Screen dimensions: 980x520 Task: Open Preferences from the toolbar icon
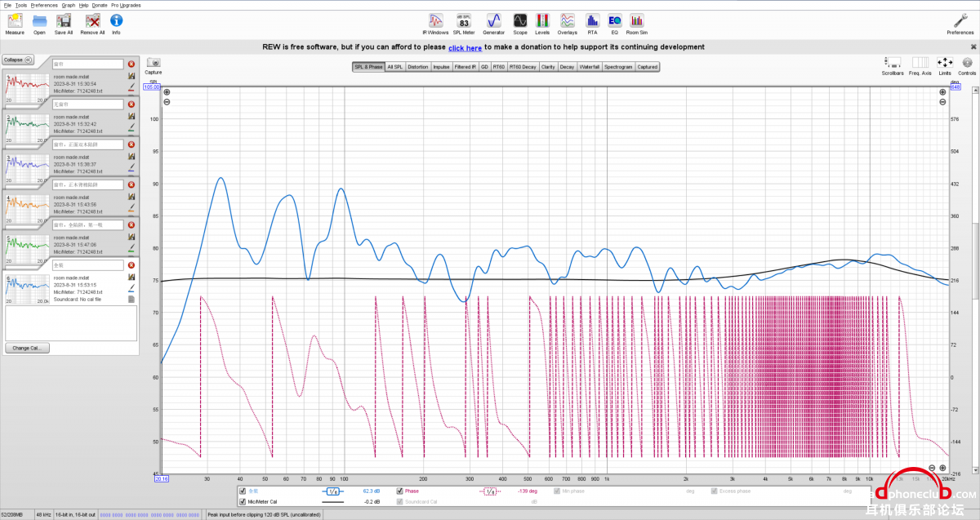click(960, 20)
